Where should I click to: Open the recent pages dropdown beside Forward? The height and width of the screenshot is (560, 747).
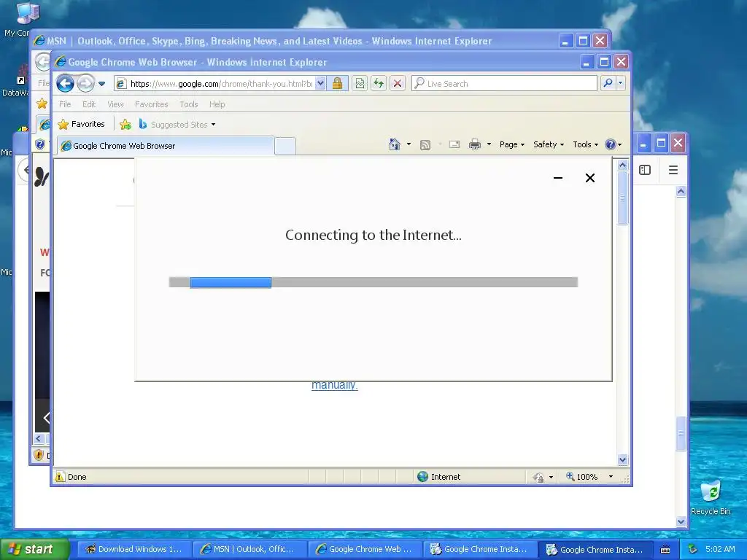101,84
